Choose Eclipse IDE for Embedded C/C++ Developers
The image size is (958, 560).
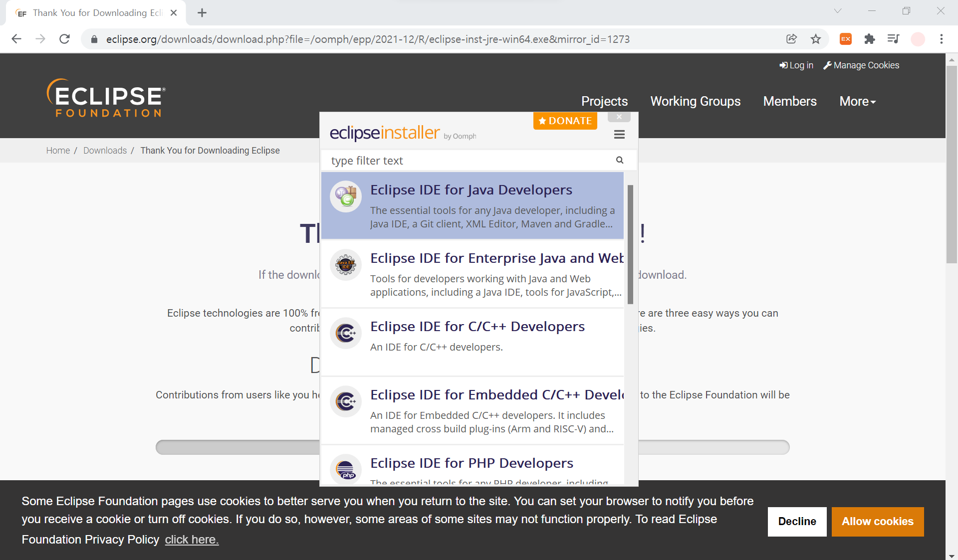(473, 411)
